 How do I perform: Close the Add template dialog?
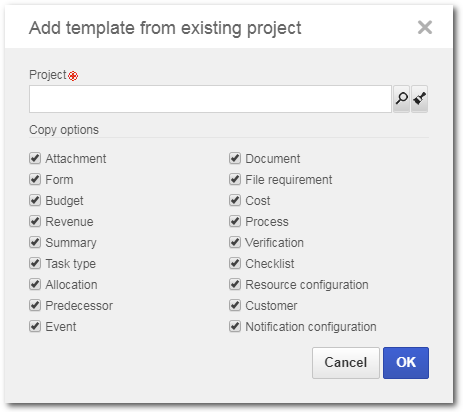[x=425, y=27]
